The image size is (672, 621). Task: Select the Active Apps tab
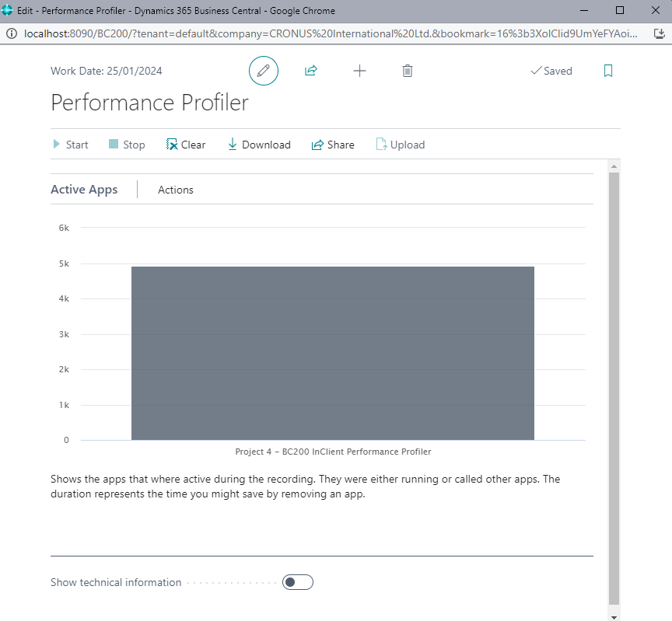[84, 189]
